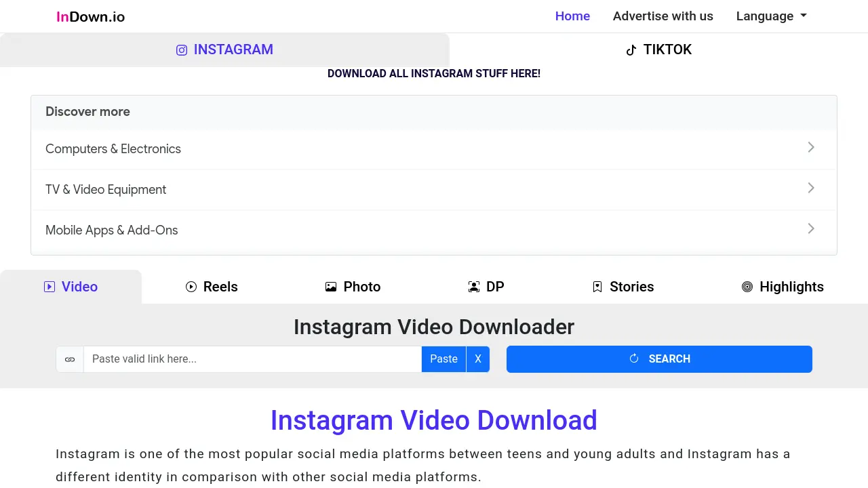Switch to the INSTAGRAM tab

[224, 50]
